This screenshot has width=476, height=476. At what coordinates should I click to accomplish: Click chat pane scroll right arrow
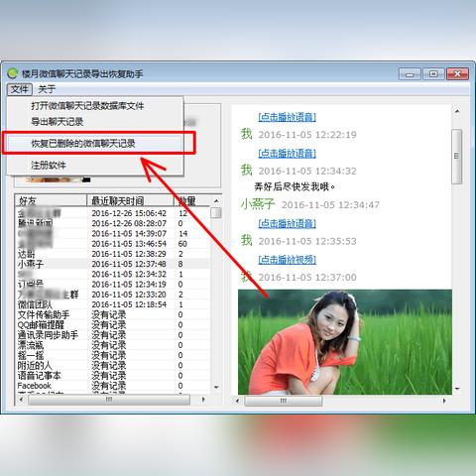click(x=444, y=401)
